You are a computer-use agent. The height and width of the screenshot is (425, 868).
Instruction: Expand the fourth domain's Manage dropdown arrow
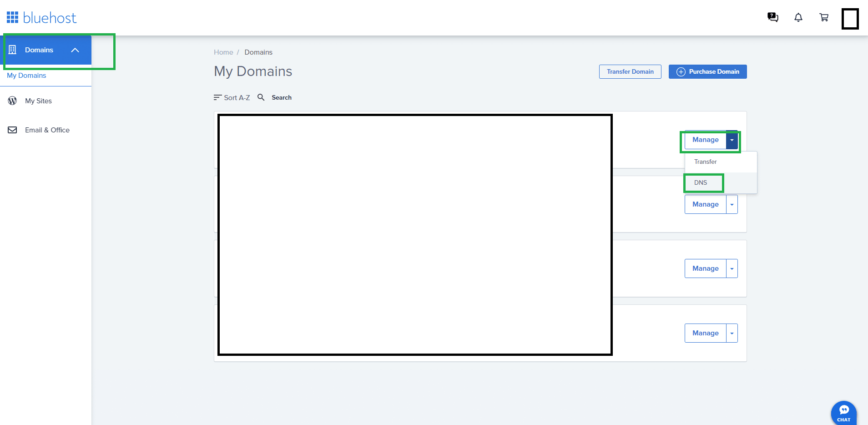732,334
